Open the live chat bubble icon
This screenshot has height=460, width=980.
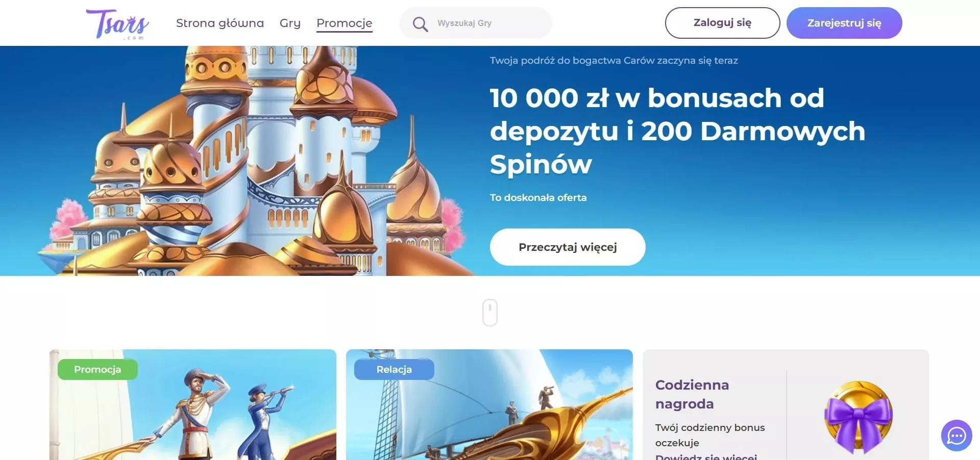(x=957, y=436)
